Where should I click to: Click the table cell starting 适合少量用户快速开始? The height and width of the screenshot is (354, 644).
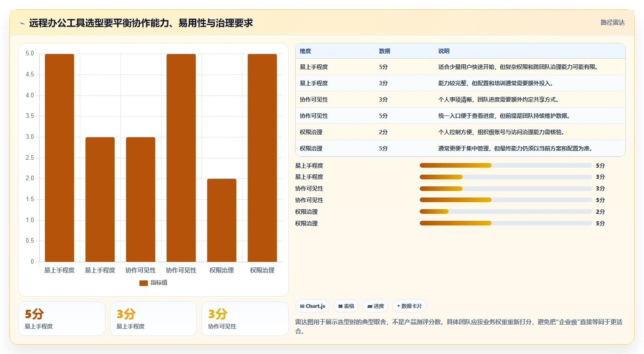tap(529, 67)
